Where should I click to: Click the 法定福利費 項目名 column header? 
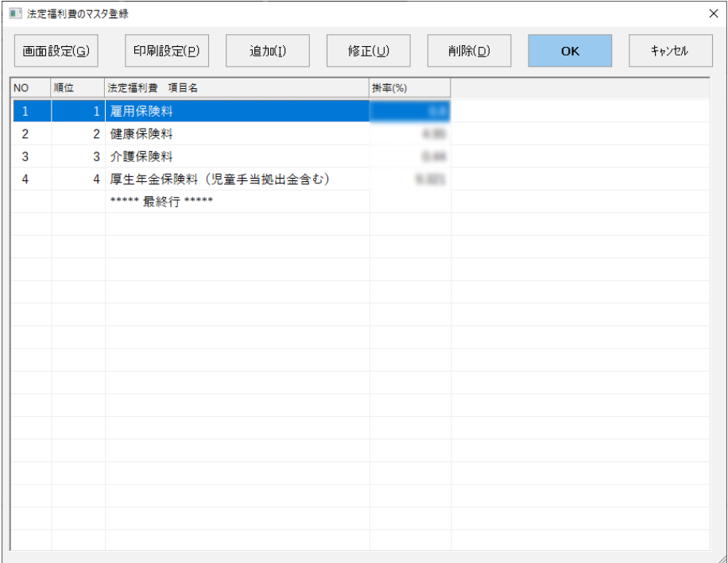237,88
